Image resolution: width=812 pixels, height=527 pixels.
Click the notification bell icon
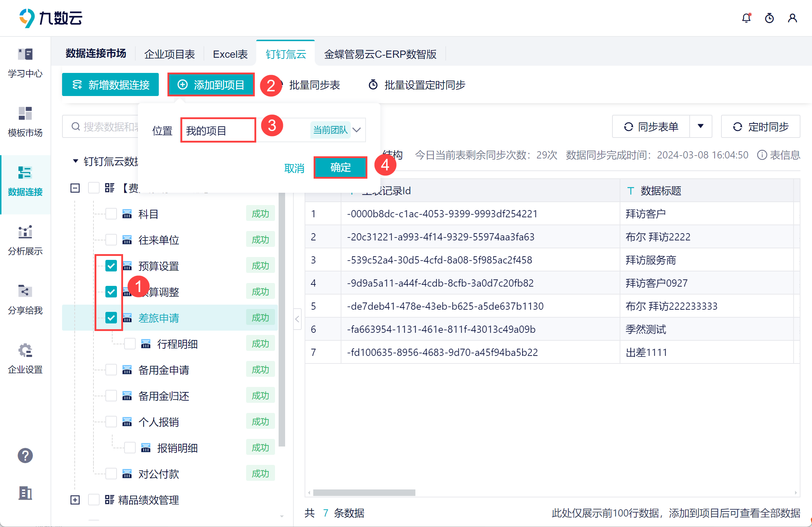tap(746, 18)
